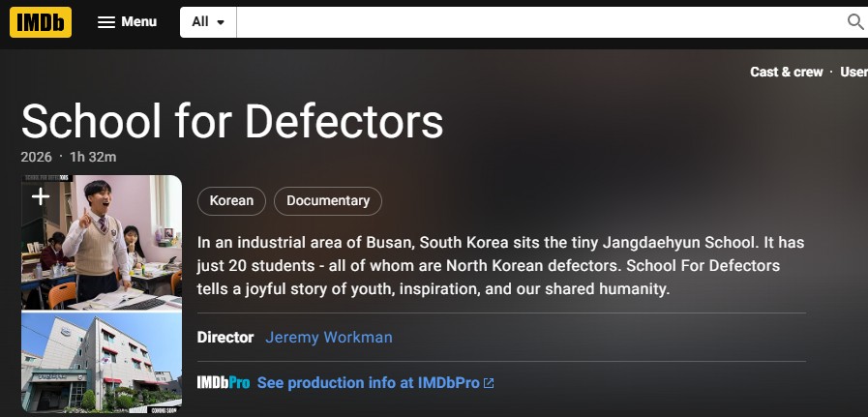868x417 pixels.
Task: Open director Jeremy Workman's page
Action: pyautogui.click(x=329, y=338)
